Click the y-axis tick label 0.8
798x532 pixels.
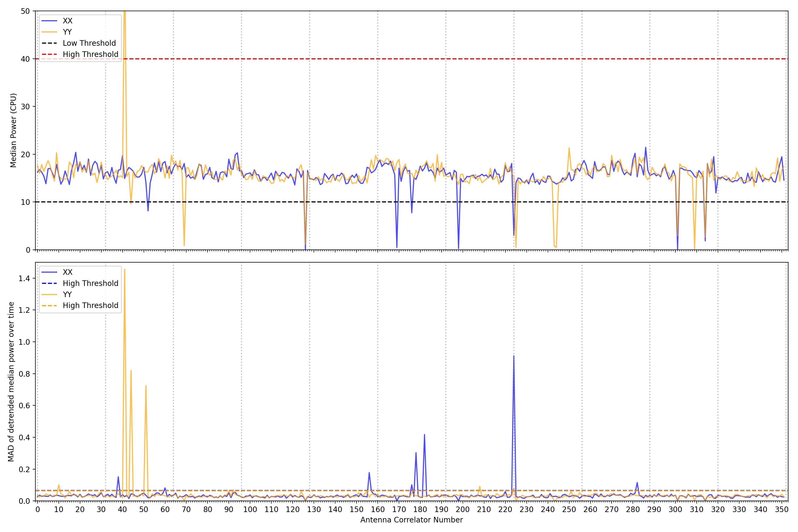[x=24, y=374]
